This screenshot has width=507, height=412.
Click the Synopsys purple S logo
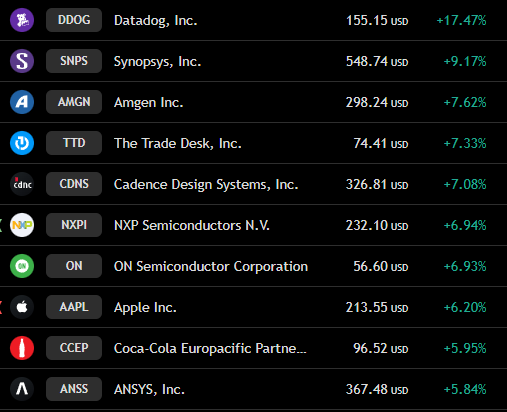tap(22, 61)
